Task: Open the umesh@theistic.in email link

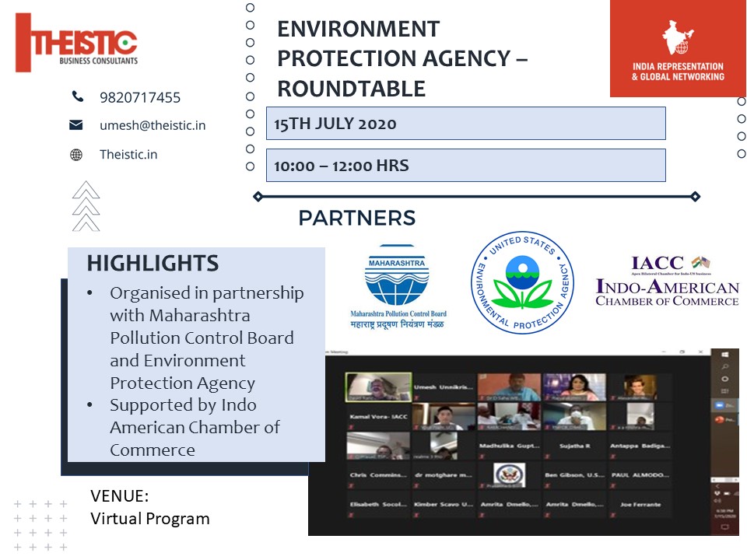Action: [x=153, y=125]
